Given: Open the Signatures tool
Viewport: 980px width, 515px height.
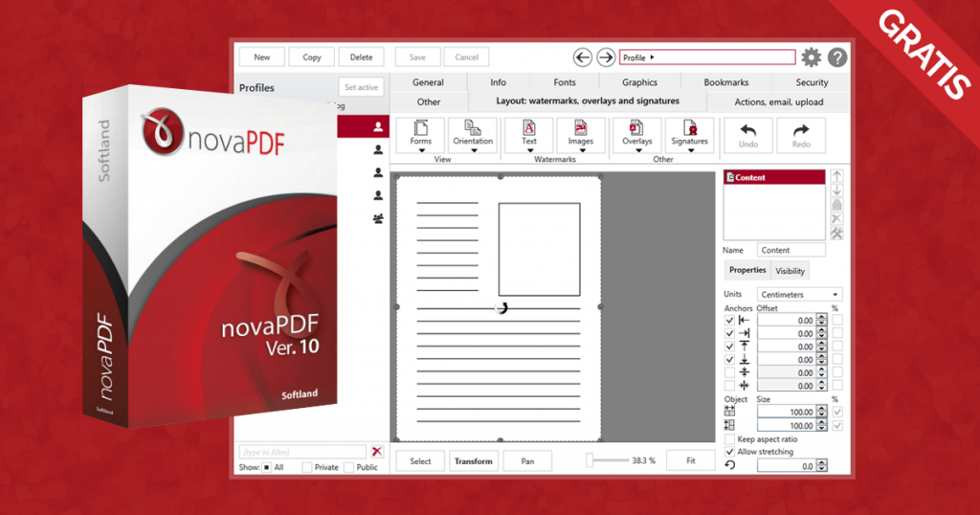Looking at the screenshot, I should click(689, 134).
